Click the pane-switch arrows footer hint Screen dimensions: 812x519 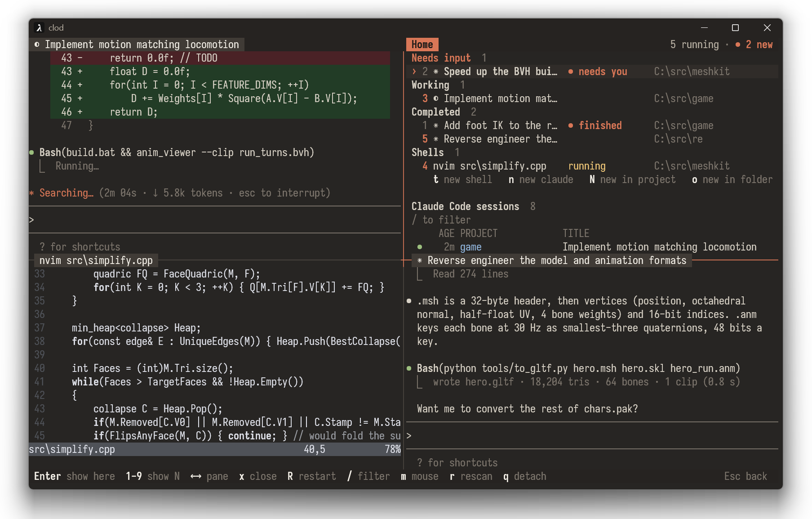209,476
